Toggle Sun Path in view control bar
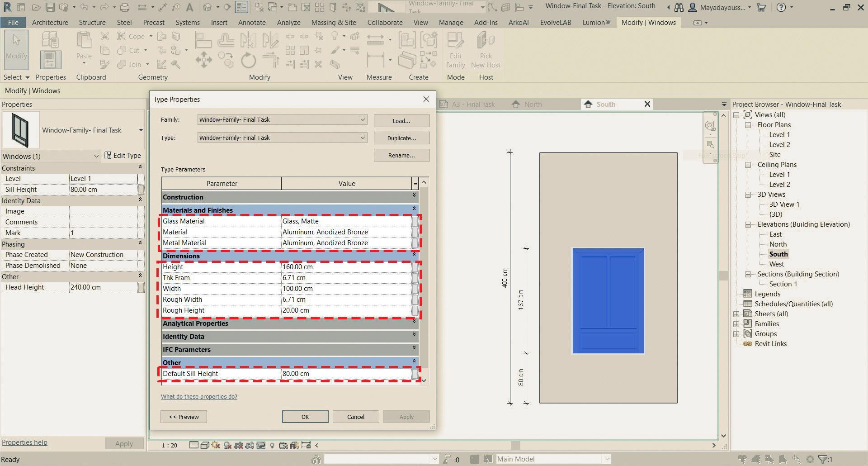Viewport: 868px width, 466px height. (216, 445)
